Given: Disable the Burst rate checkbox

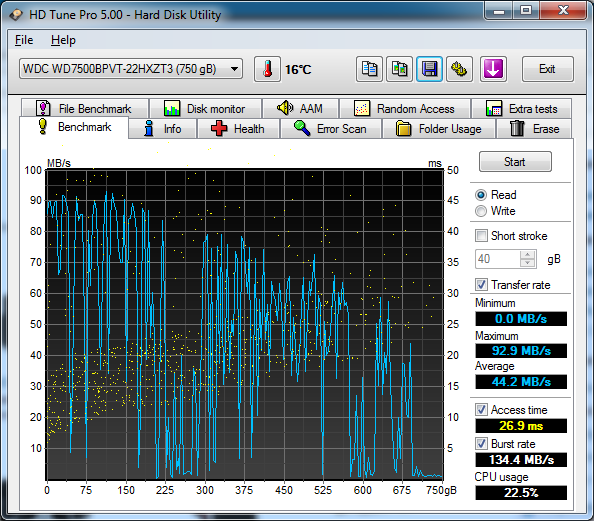Looking at the screenshot, I should [481, 444].
